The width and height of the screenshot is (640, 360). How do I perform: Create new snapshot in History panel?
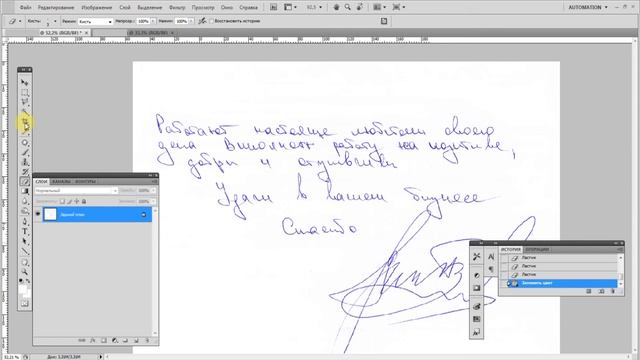(x=601, y=291)
